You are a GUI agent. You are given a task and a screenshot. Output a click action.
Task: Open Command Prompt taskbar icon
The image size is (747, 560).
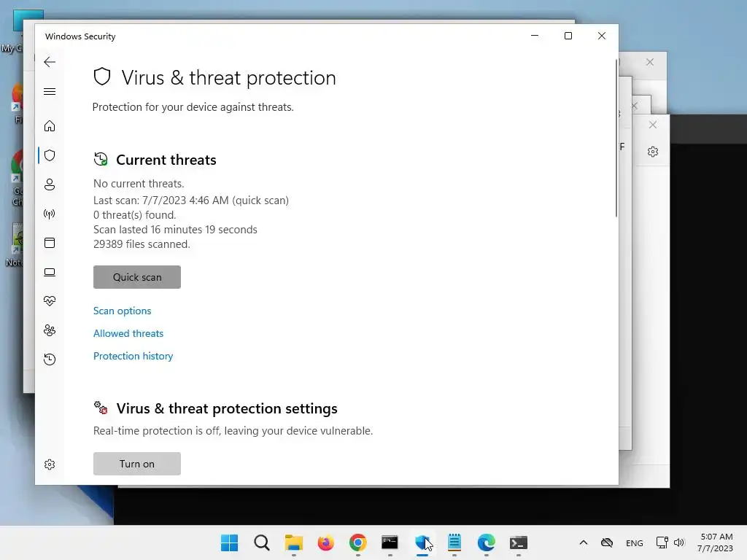click(390, 542)
